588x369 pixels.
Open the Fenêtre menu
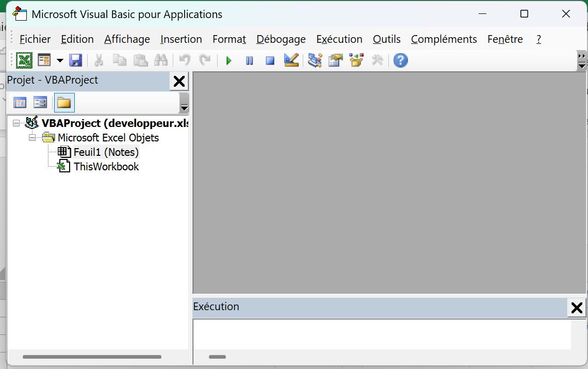pos(505,39)
